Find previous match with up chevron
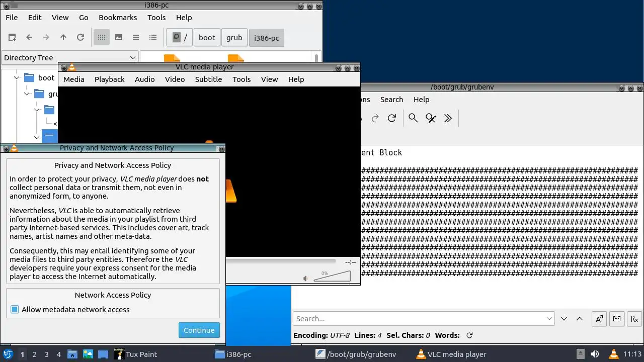The height and width of the screenshot is (362, 644). [580, 319]
